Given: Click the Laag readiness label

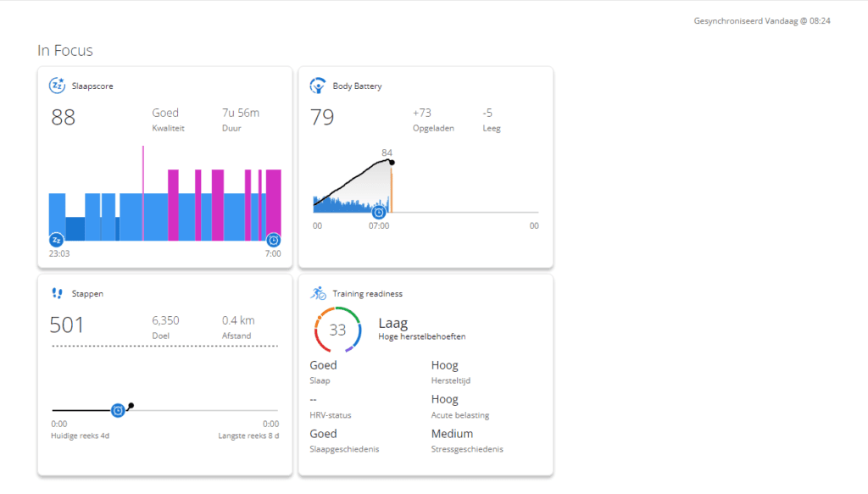Looking at the screenshot, I should point(392,323).
